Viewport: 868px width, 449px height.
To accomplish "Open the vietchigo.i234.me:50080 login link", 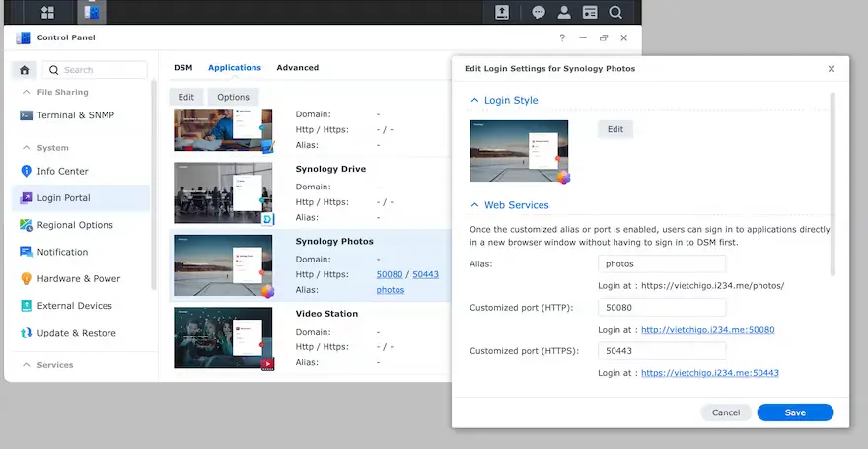I will pyautogui.click(x=708, y=330).
